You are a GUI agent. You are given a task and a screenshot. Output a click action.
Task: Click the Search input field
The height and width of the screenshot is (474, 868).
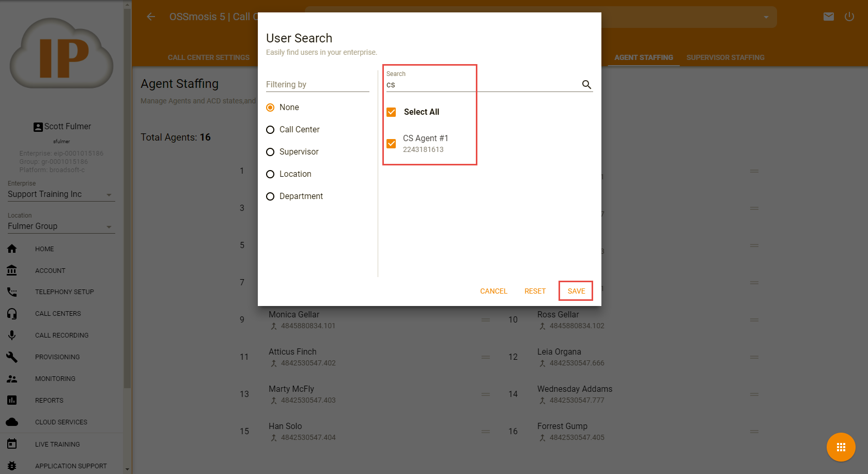pos(481,85)
